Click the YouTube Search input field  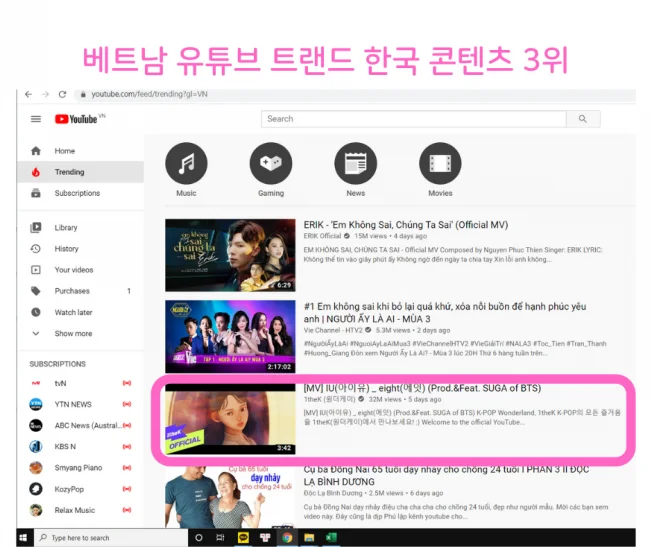click(x=414, y=119)
